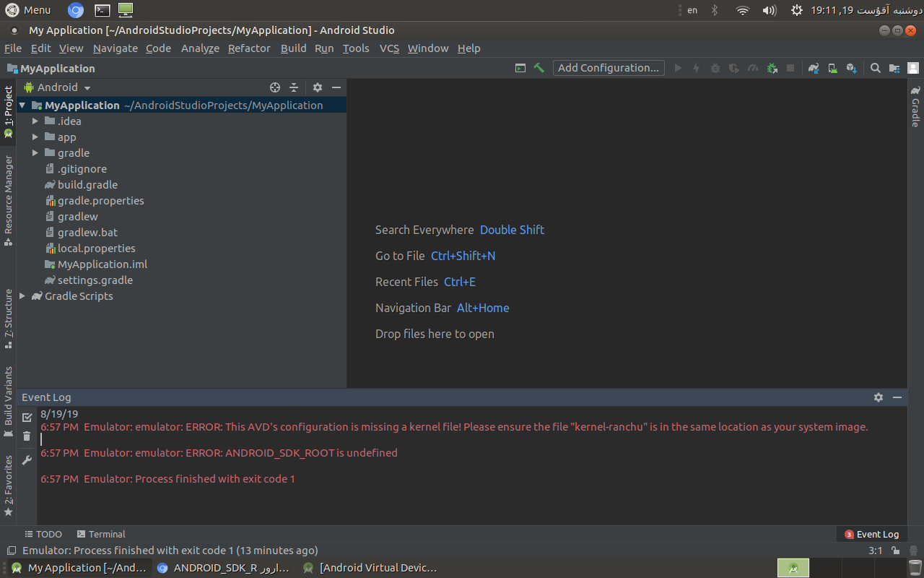Toggle the Z: Structure side tool window

coord(8,318)
